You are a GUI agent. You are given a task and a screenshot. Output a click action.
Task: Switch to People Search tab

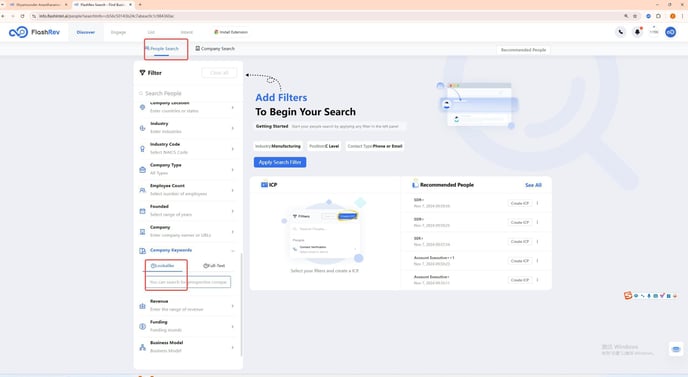[162, 49]
